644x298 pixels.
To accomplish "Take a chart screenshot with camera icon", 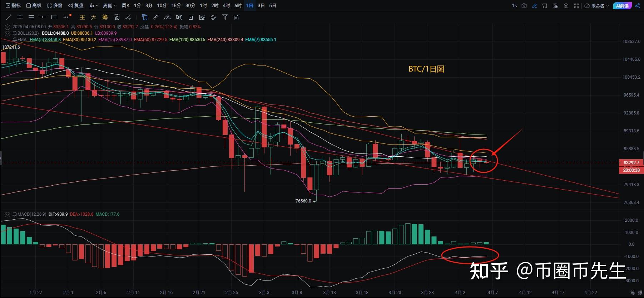I will tap(524, 6).
